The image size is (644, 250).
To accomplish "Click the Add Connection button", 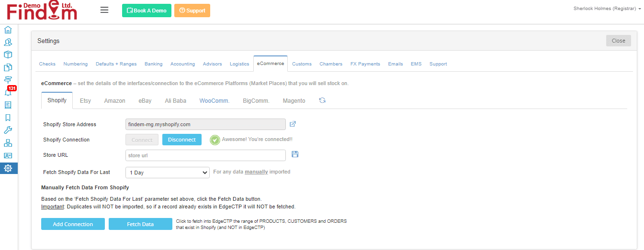I will coord(73,224).
